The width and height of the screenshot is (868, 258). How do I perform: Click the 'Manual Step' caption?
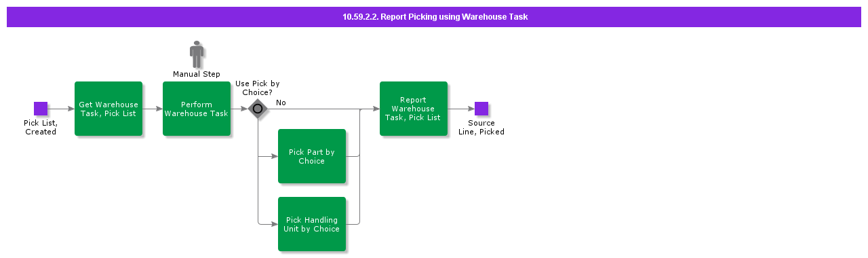pos(197,74)
